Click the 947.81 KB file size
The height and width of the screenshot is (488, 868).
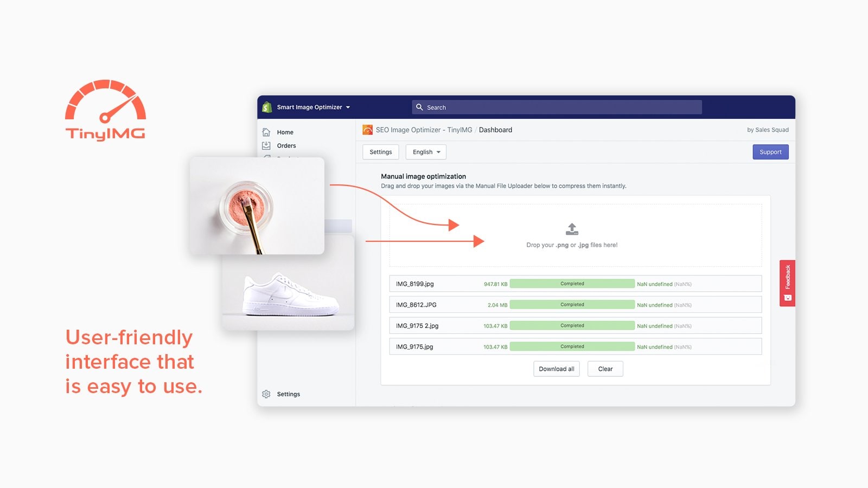pos(496,284)
